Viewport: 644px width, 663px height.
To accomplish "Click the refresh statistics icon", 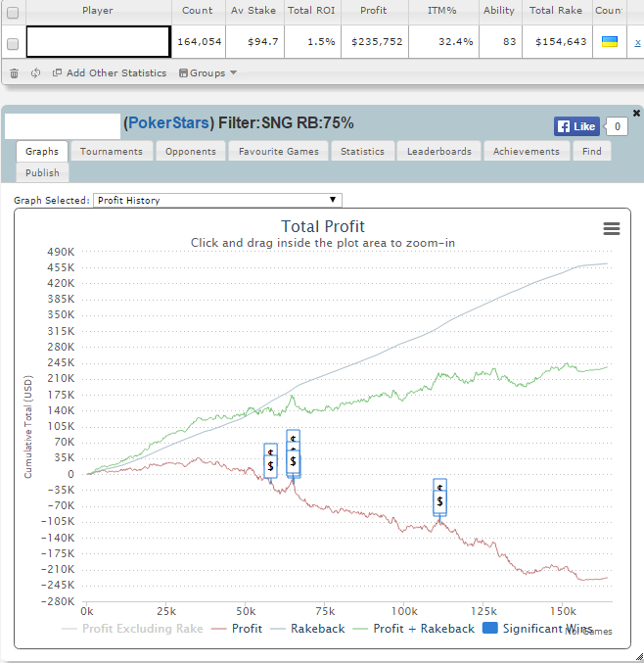I will point(35,73).
